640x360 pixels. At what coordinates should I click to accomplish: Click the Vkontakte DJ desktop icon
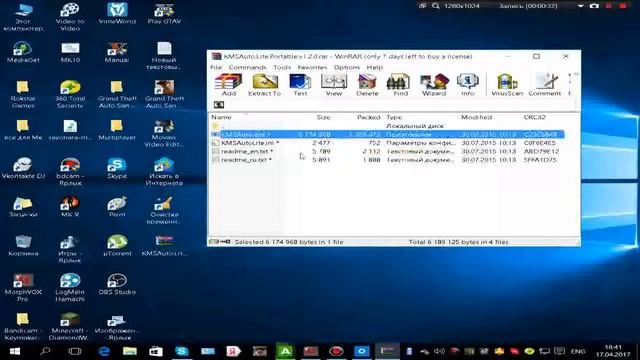(23, 168)
